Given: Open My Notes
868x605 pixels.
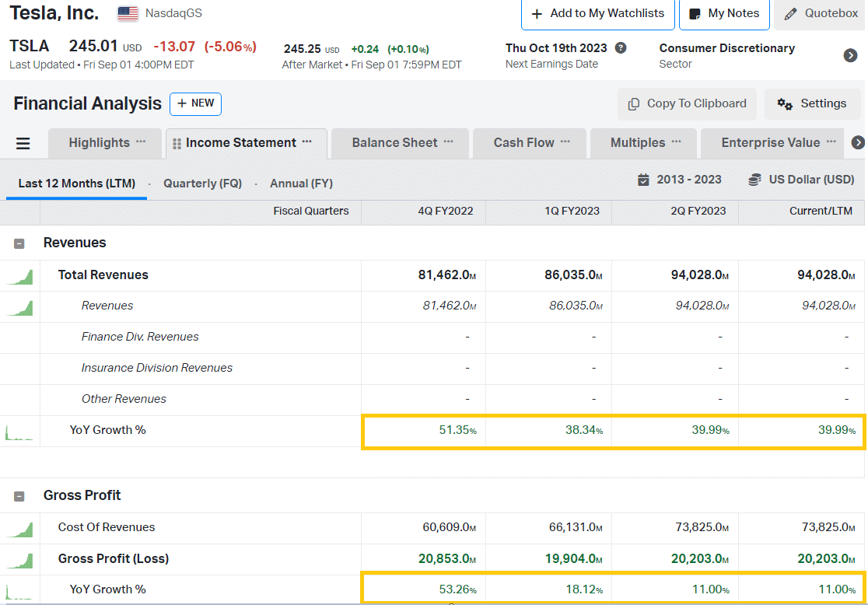Looking at the screenshot, I should pyautogui.click(x=724, y=14).
